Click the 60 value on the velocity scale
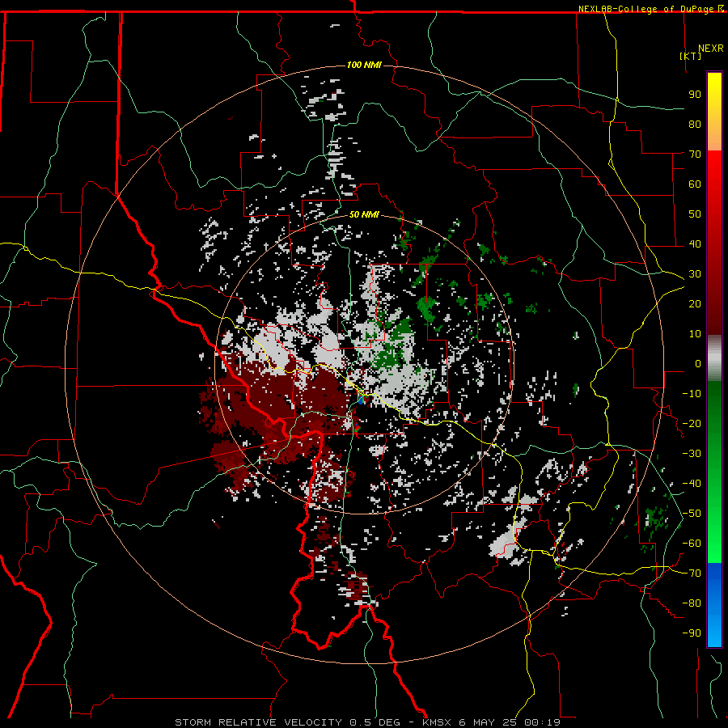728x728 pixels. 695,184
